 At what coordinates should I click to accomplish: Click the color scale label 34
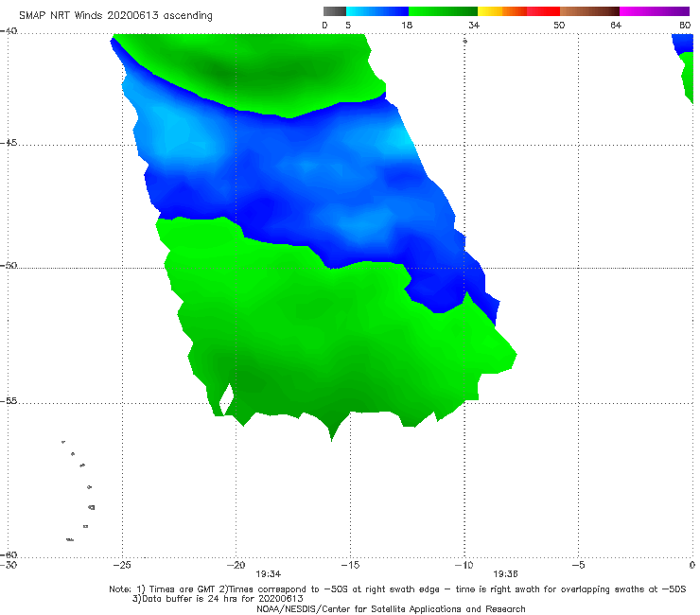click(x=474, y=25)
